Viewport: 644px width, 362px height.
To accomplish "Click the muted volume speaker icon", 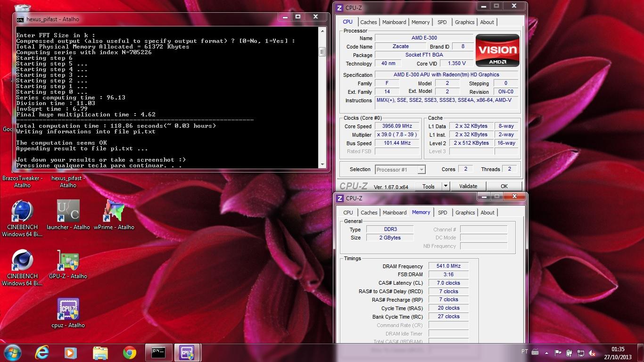I will 592,352.
